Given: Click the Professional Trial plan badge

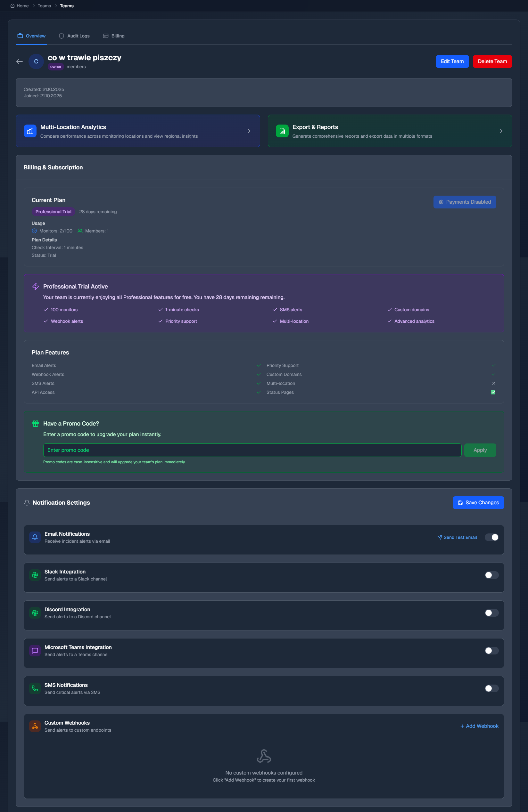Looking at the screenshot, I should point(54,212).
